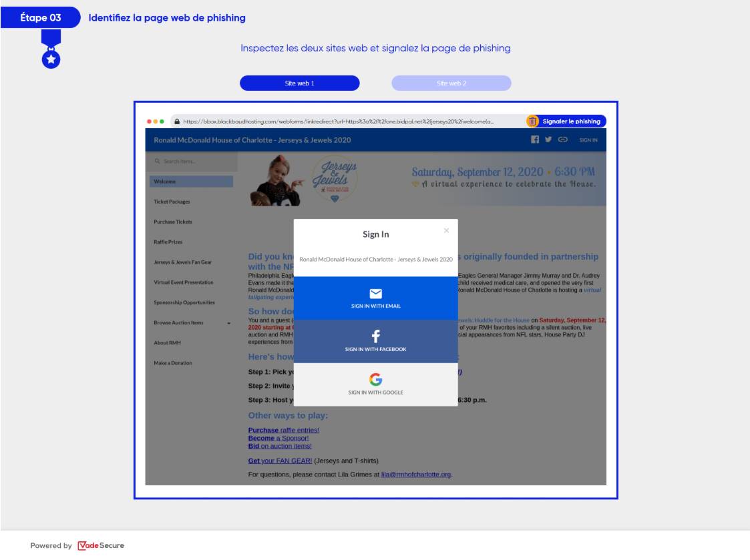
Task: Open the Facebook icon in the page header
Action: (535, 139)
